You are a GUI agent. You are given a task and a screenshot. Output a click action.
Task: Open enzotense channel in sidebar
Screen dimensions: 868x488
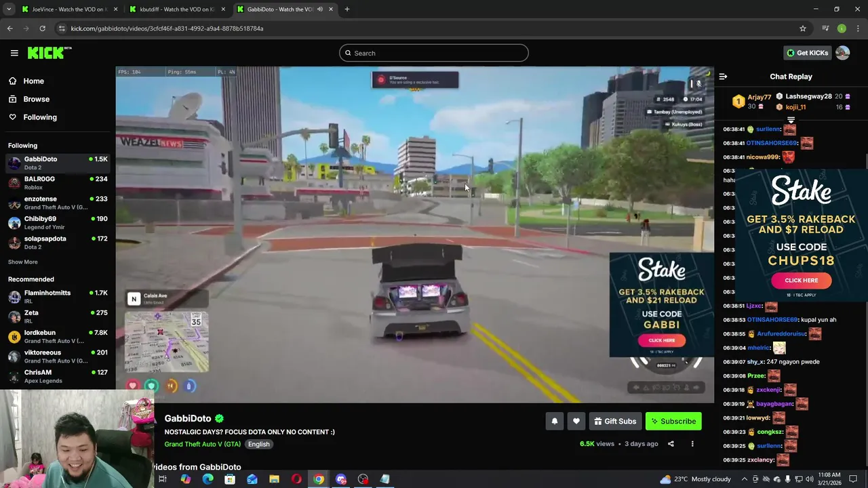[x=58, y=203]
